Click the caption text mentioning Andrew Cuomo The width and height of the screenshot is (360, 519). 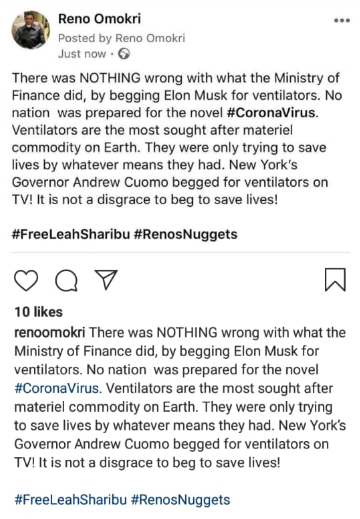click(x=180, y=398)
